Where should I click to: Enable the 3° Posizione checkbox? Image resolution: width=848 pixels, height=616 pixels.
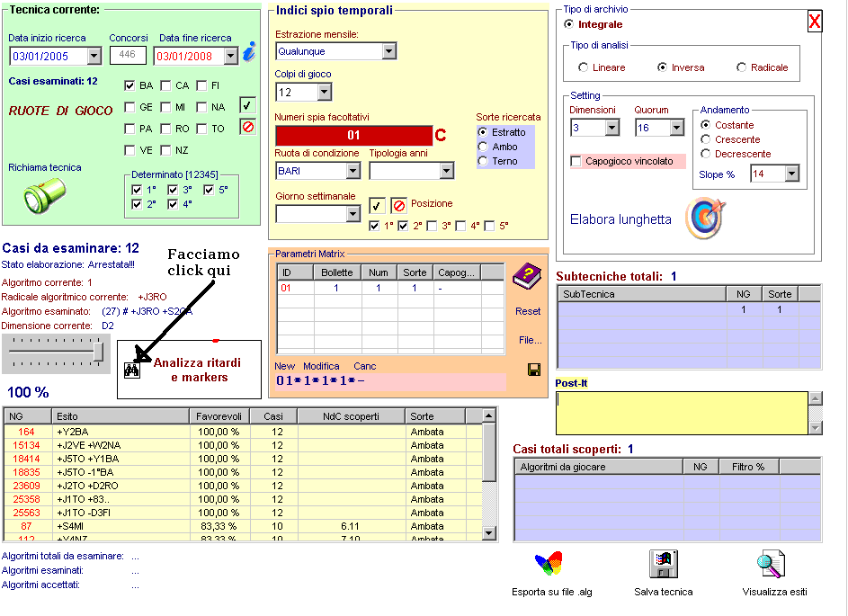(x=432, y=226)
